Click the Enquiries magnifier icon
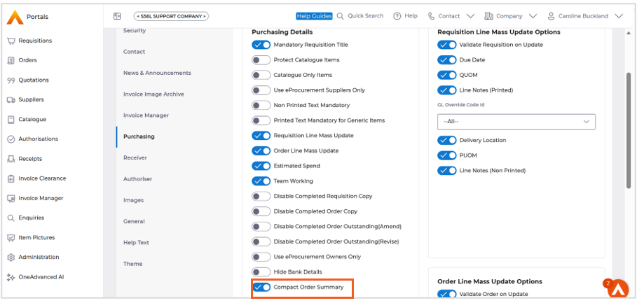The image size is (644, 303). [11, 218]
